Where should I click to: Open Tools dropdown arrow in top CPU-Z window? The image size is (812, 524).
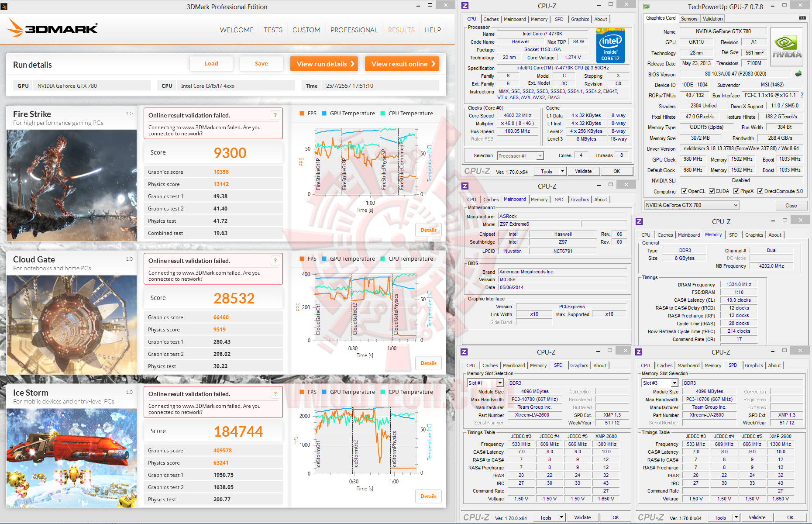[562, 171]
